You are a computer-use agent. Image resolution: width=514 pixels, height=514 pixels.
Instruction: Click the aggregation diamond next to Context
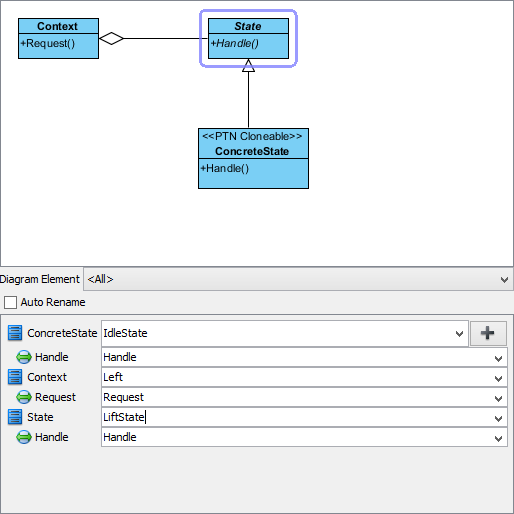coord(111,38)
